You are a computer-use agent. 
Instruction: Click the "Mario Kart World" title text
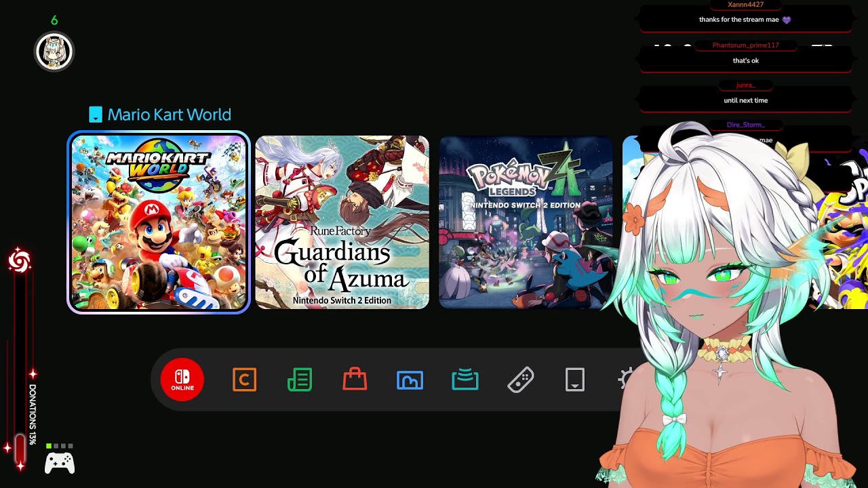point(170,115)
